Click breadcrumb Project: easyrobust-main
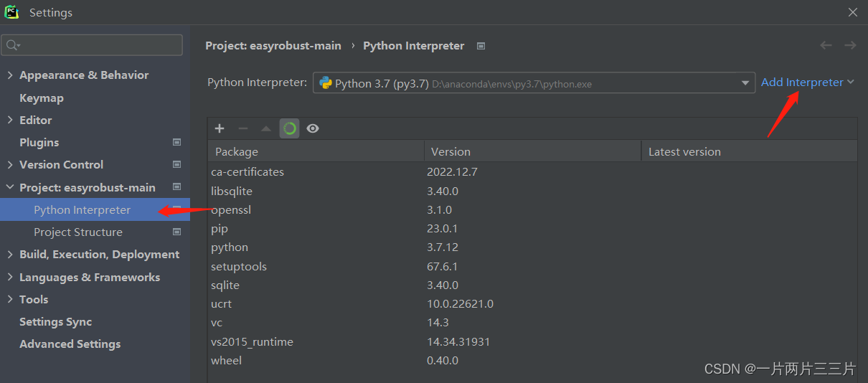This screenshot has height=383, width=868. coord(273,46)
